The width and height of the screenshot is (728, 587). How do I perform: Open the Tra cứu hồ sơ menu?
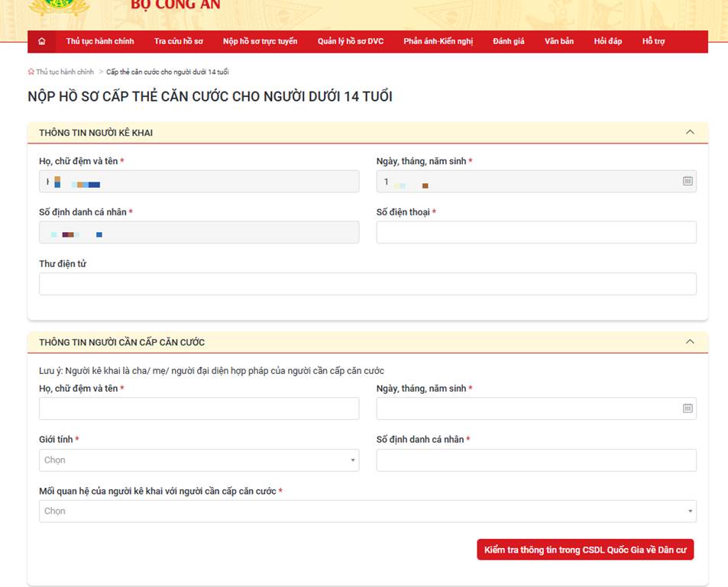pos(179,41)
